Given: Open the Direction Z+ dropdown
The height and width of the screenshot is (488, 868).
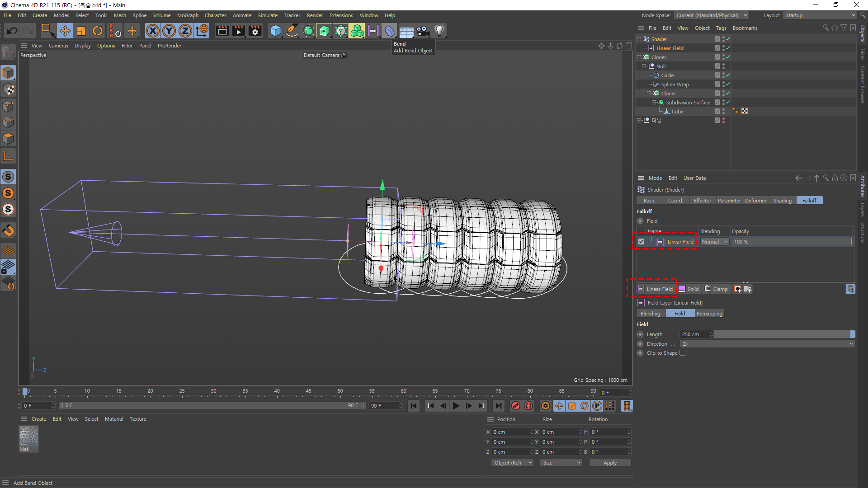Looking at the screenshot, I should tap(767, 344).
